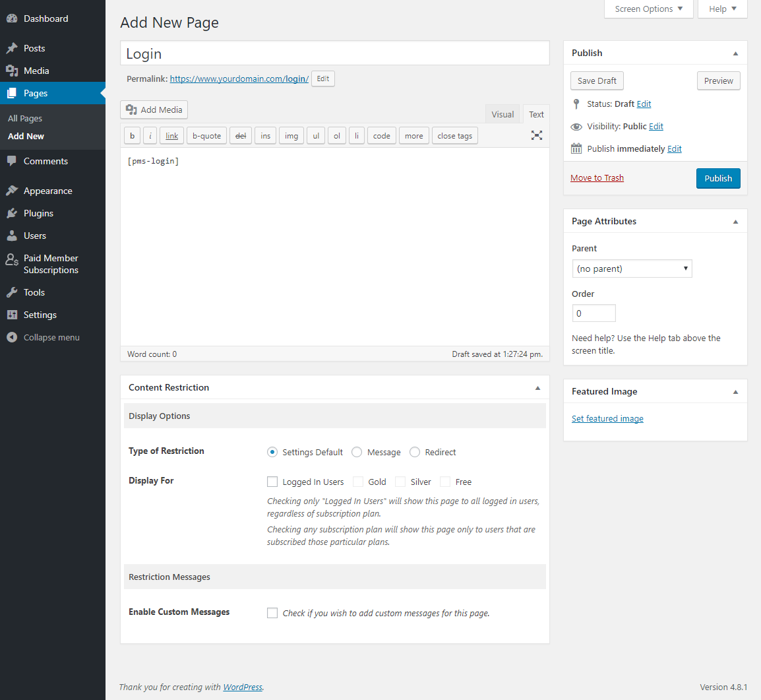The width and height of the screenshot is (761, 700).
Task: Click the Collapse menu arrow icon
Action: [x=12, y=337]
